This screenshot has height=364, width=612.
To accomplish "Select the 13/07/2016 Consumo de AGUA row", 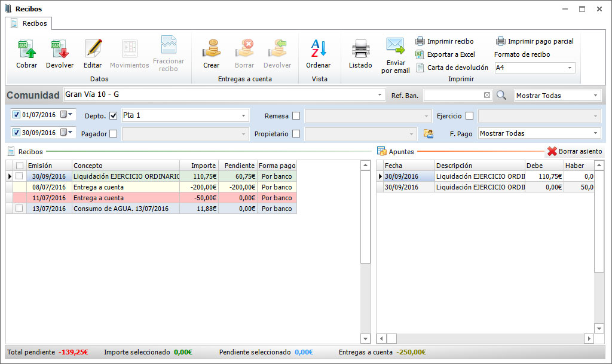I will point(151,209).
